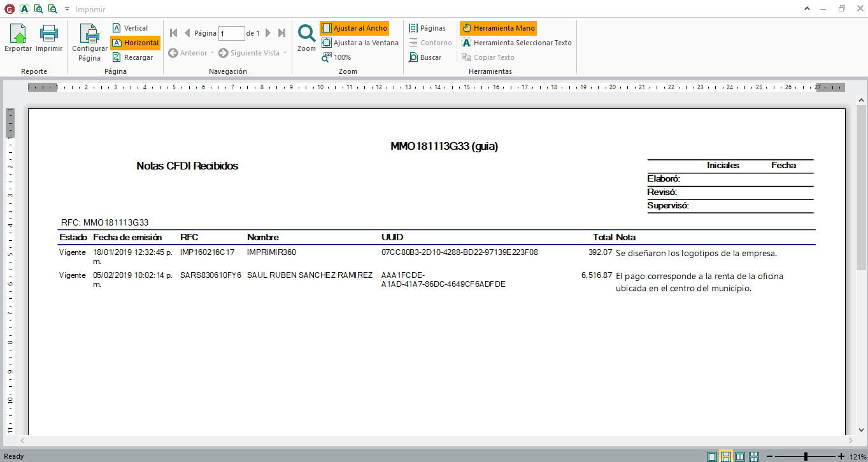Image resolution: width=868 pixels, height=462 pixels.
Task: Click Ajustar a la Ventana button
Action: click(360, 43)
